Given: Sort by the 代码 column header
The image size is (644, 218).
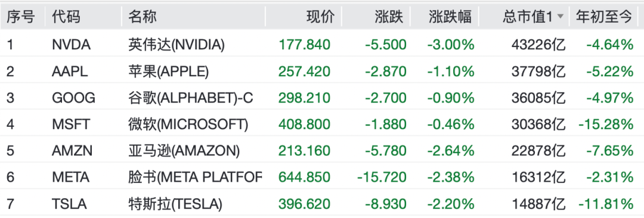Looking at the screenshot, I should (66, 17).
